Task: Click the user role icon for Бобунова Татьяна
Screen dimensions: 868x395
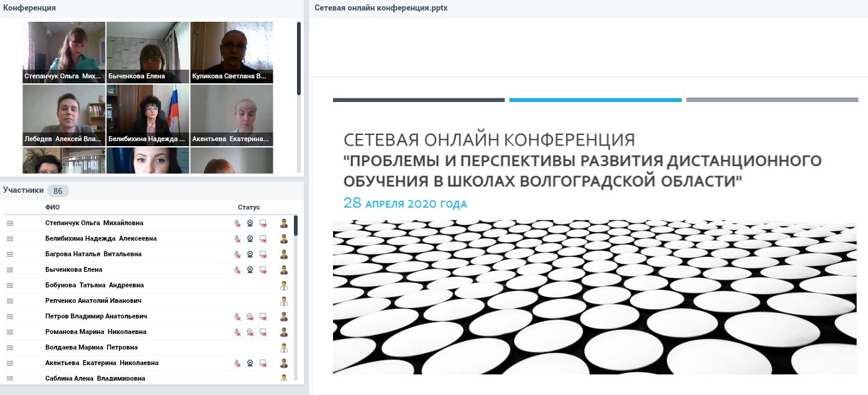Action: pyautogui.click(x=284, y=286)
